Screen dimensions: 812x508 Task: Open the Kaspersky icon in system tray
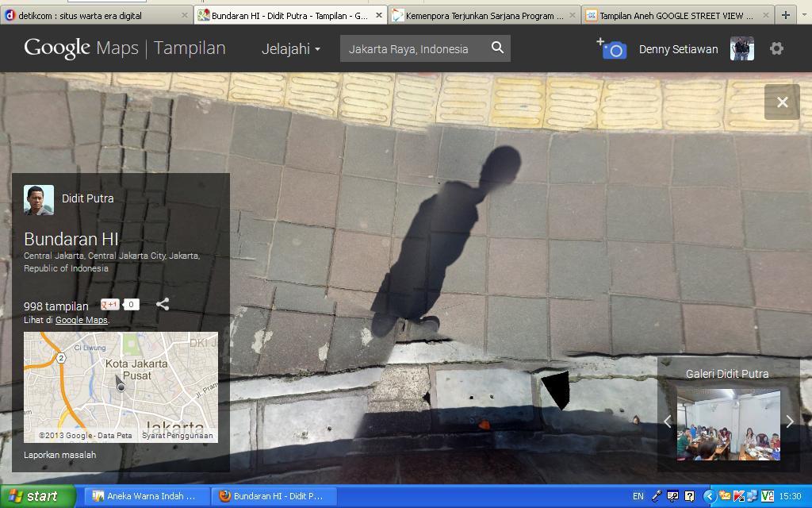click(738, 495)
